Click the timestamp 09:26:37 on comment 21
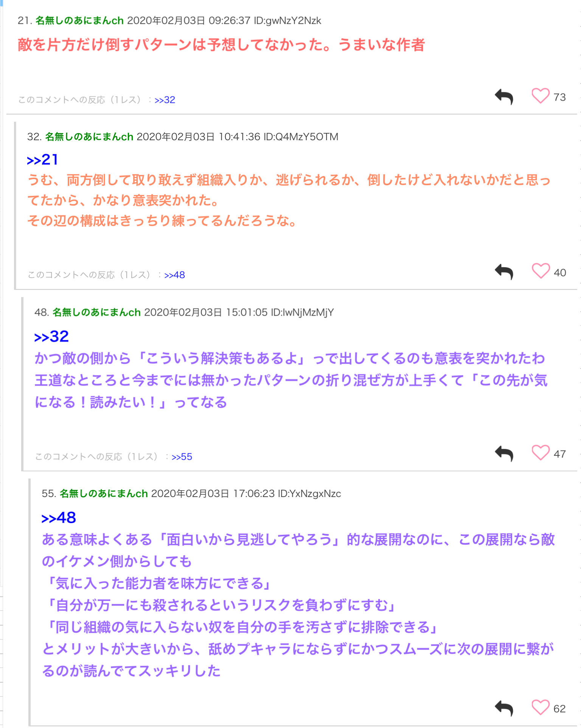Image resolution: width=581 pixels, height=728 pixels. tap(230, 20)
